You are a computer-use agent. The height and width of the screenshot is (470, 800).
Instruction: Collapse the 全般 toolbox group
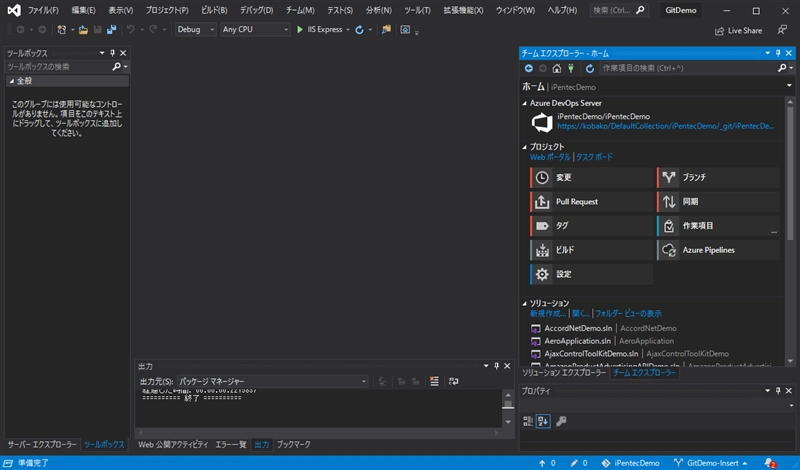tap(11, 81)
